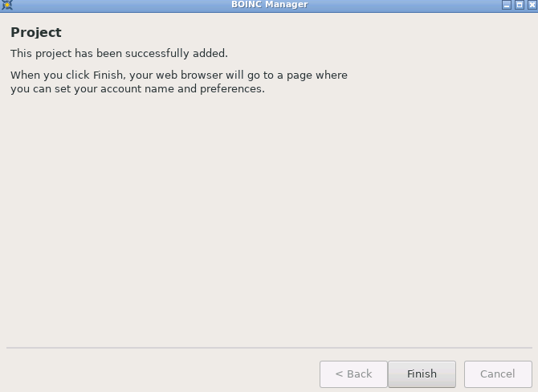Image resolution: width=538 pixels, height=392 pixels.
Task: Click the "BOINC Manager" title text
Action: pyautogui.click(x=269, y=5)
